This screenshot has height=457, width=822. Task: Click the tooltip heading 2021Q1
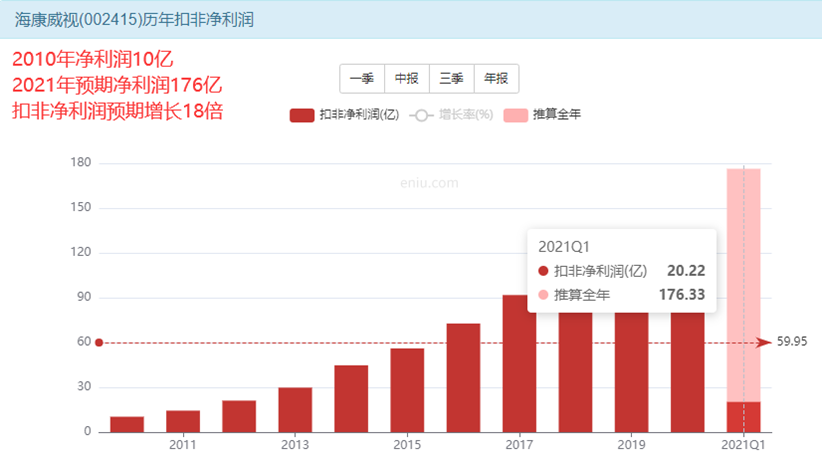[x=564, y=247]
